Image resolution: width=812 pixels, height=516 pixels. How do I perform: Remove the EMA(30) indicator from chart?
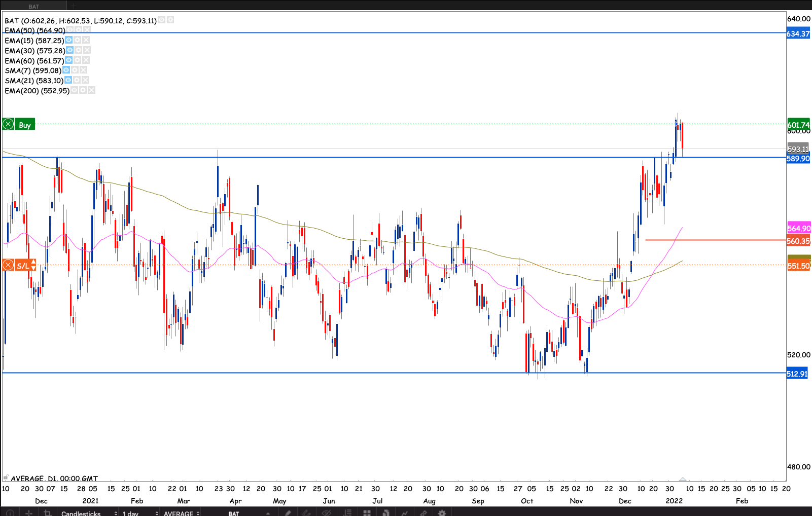(87, 50)
